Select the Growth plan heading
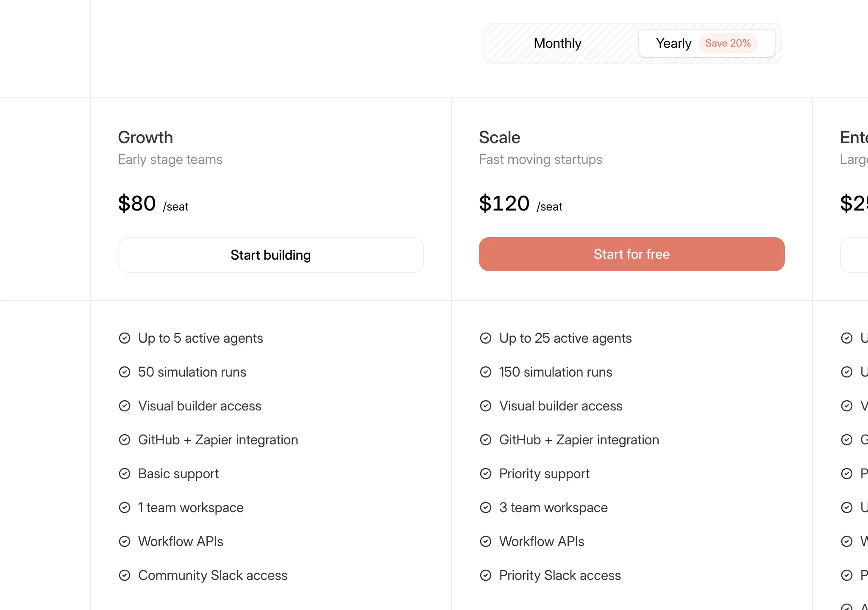Viewport: 868px width, 610px height. [x=145, y=137]
